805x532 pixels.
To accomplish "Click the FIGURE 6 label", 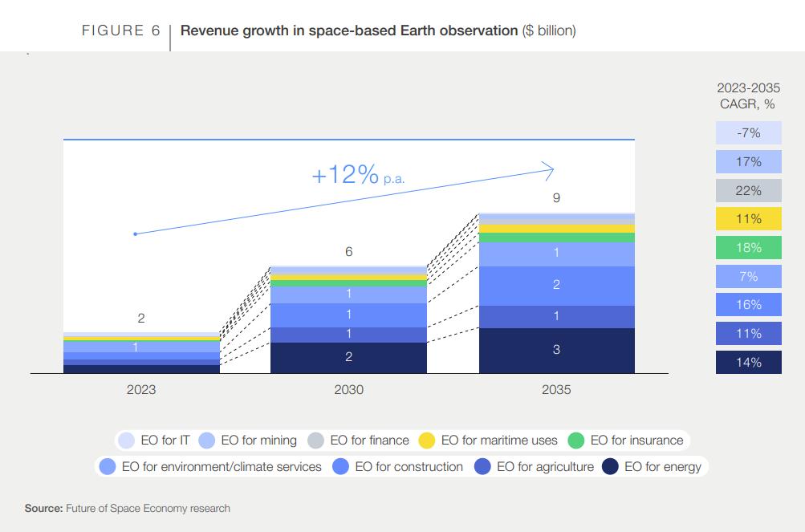I will click(x=120, y=30).
